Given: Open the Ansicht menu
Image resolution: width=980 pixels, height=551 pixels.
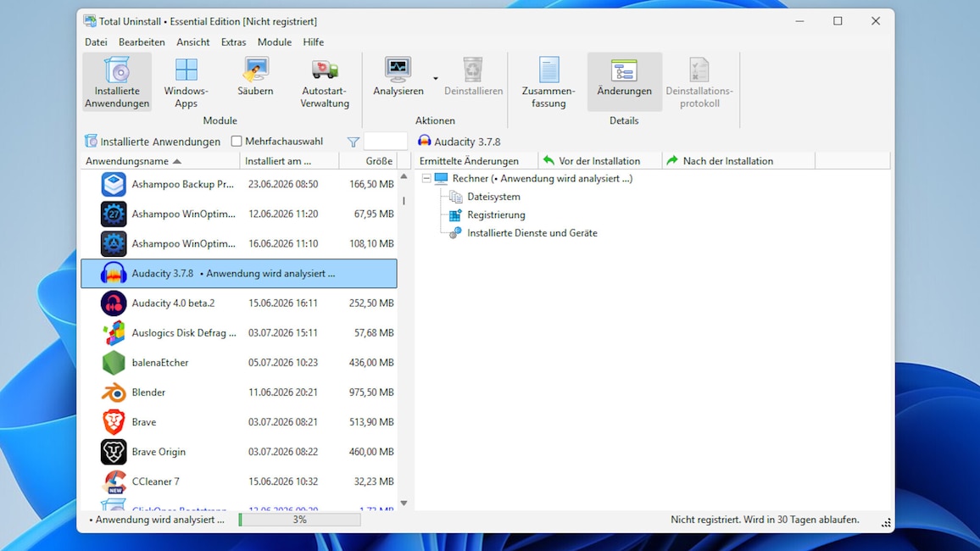Looking at the screenshot, I should pos(193,42).
